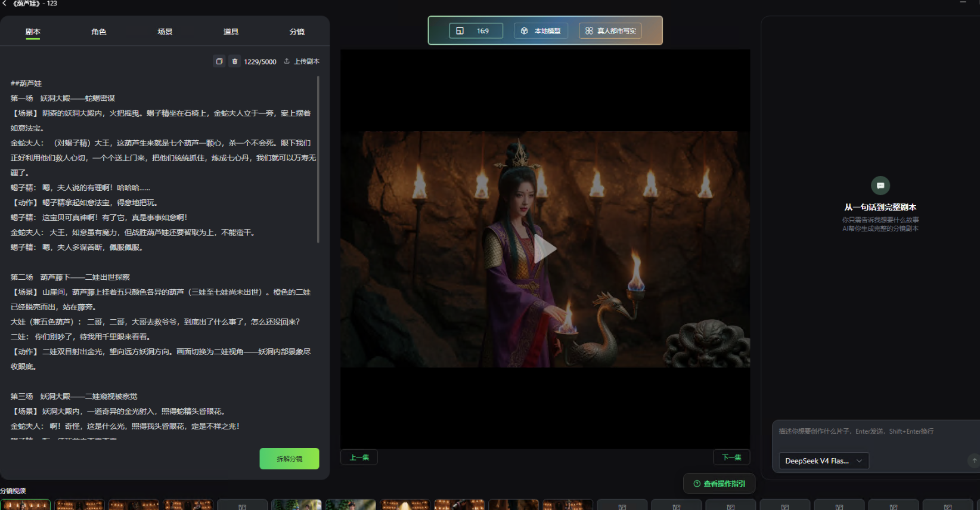
Task: Click the line 二娃：你们别吵了，待我用千里眼来看看。
Action: coord(80,337)
